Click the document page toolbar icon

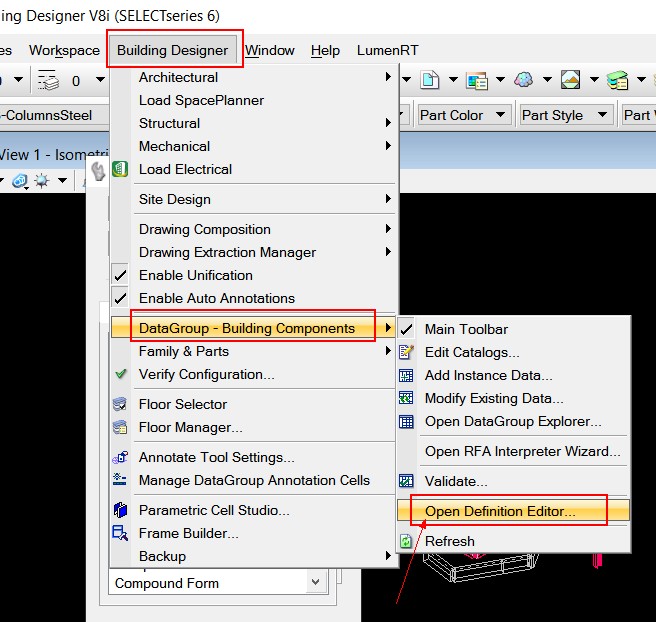click(429, 79)
